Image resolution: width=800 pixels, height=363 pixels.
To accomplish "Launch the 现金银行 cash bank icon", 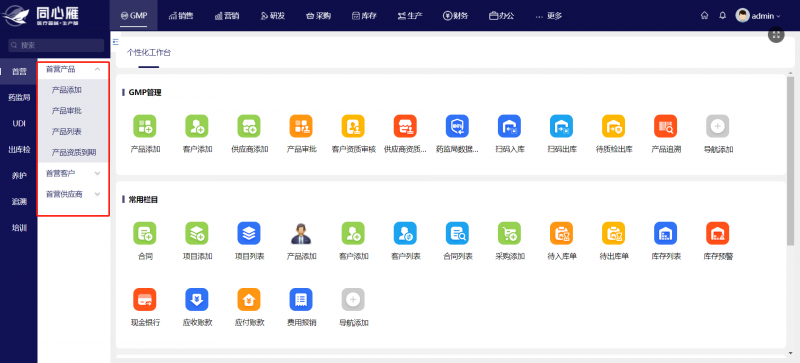I will pyautogui.click(x=144, y=300).
